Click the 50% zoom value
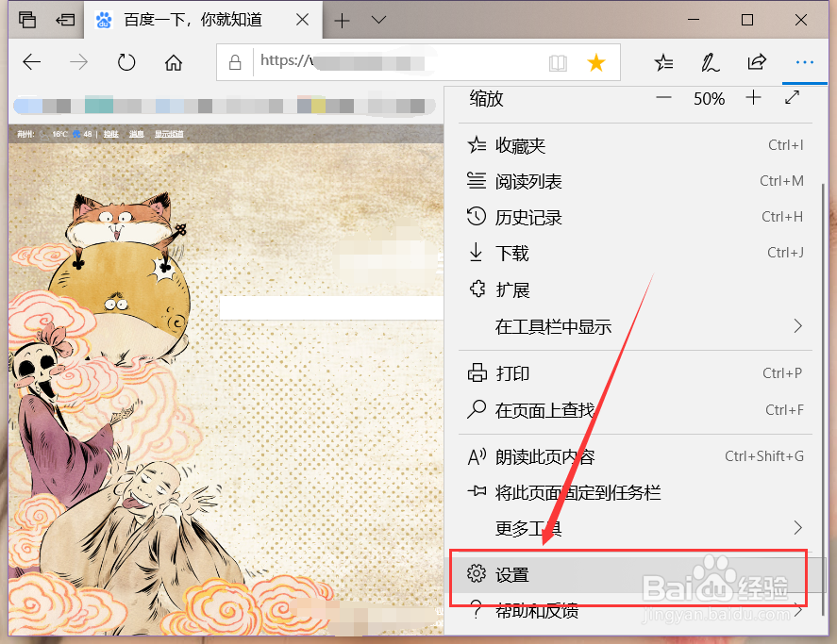This screenshot has width=837, height=644. (x=709, y=99)
